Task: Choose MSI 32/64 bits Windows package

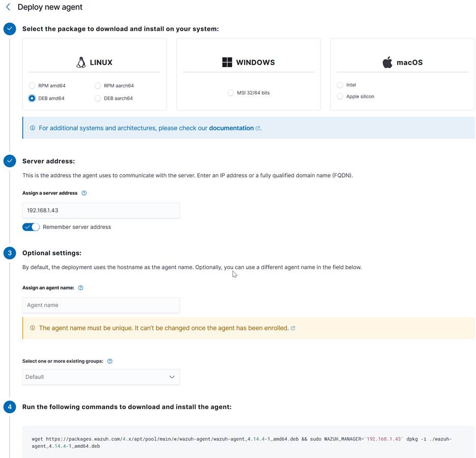Action: tap(231, 93)
